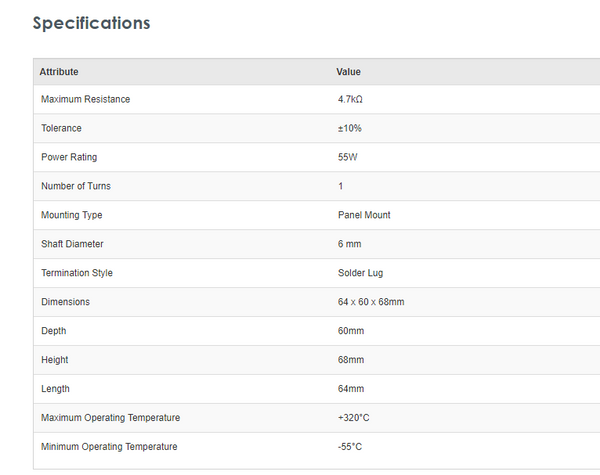Viewport: 600px width, 475px height.
Task: Click the 64 x 60 x 68mm value
Action: (371, 302)
